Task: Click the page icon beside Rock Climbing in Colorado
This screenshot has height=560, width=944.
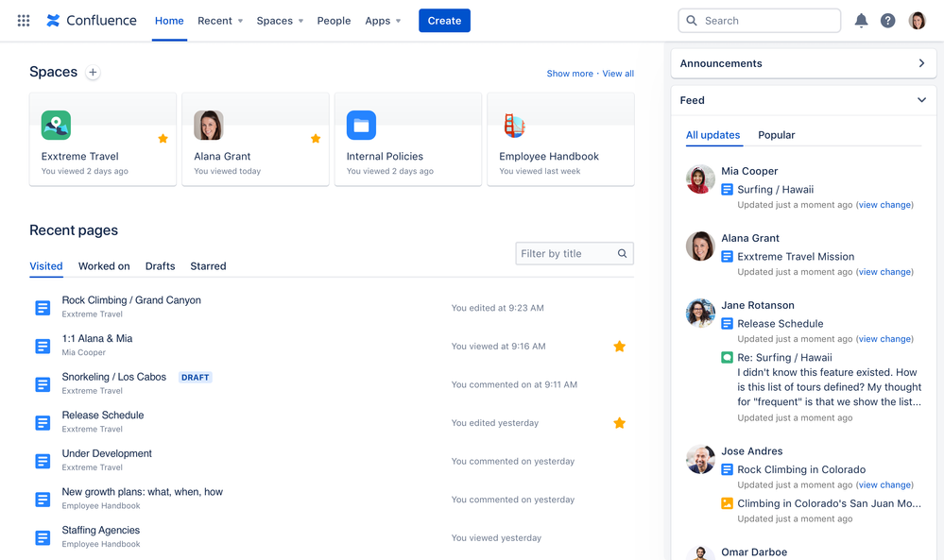Action: [727, 469]
